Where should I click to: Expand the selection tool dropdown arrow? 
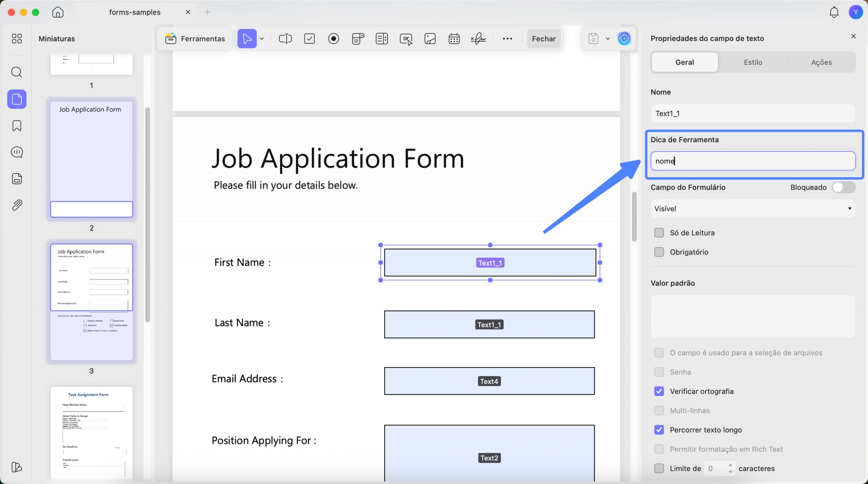pyautogui.click(x=262, y=39)
